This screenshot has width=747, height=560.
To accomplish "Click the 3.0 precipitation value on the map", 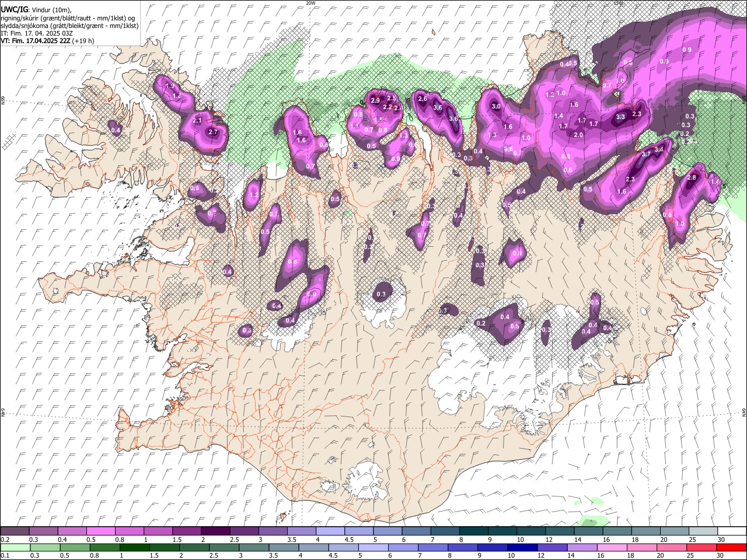I will coord(496,107).
